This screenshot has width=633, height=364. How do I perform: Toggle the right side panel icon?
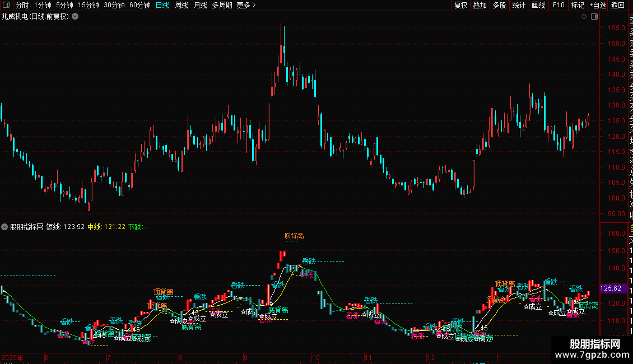[594, 17]
